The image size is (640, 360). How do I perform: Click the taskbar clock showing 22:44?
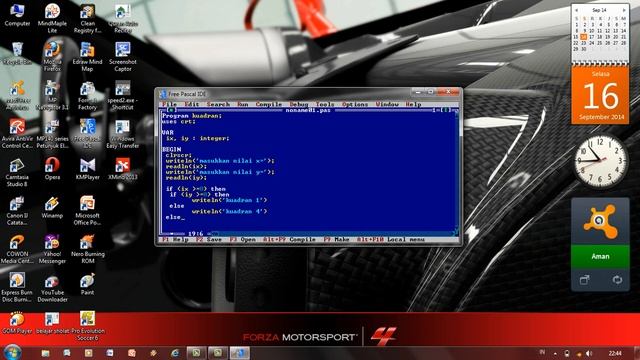click(x=615, y=353)
